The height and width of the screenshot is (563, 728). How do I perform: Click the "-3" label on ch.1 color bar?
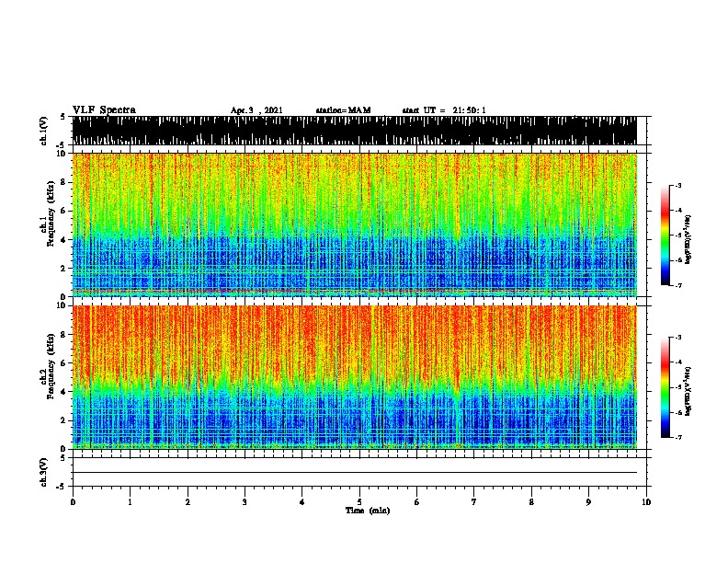[678, 185]
